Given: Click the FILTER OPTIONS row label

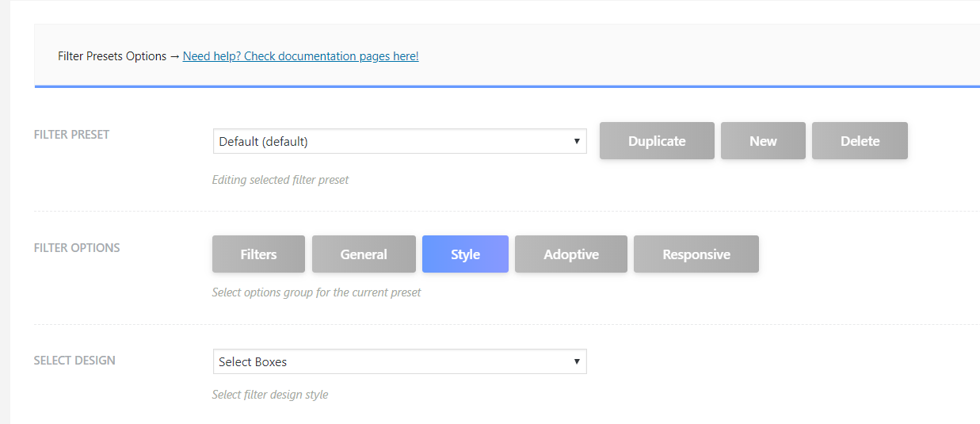Looking at the screenshot, I should tap(77, 247).
